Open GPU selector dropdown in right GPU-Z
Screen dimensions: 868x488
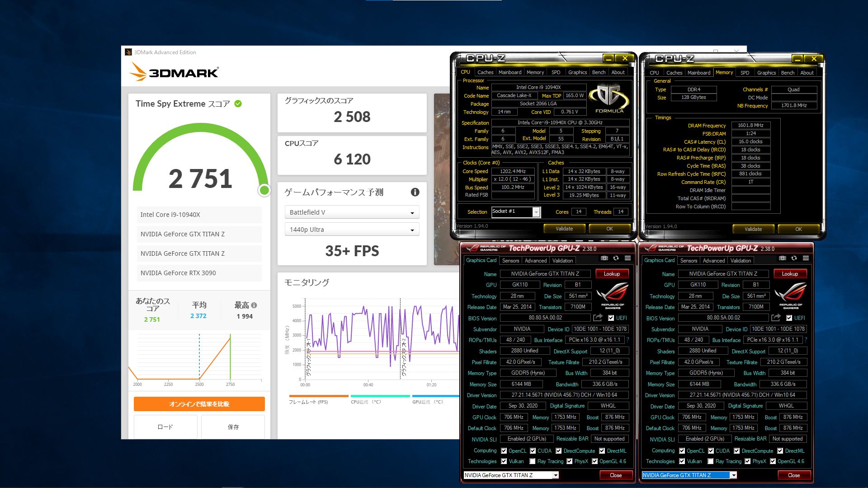689,475
